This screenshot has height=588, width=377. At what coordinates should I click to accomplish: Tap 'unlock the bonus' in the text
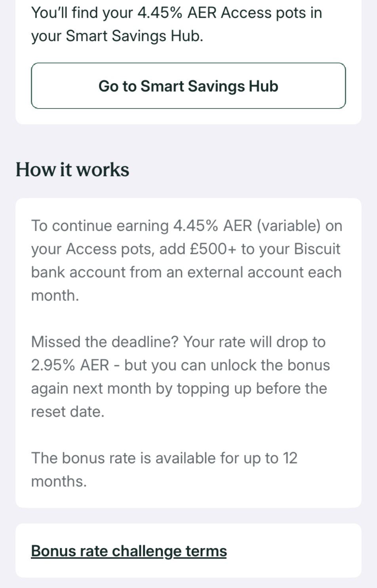[270, 365]
